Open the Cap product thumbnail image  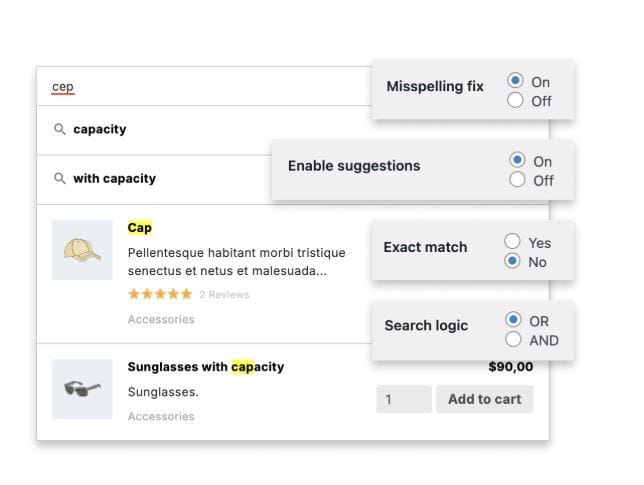pyautogui.click(x=82, y=250)
